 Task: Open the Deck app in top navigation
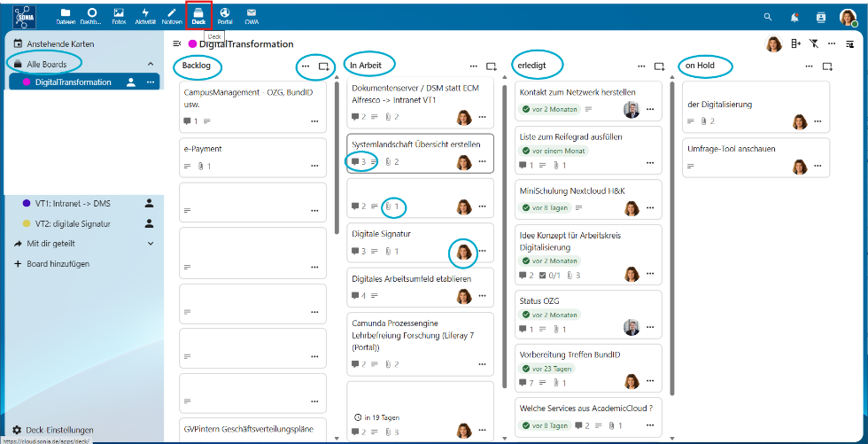(x=199, y=15)
